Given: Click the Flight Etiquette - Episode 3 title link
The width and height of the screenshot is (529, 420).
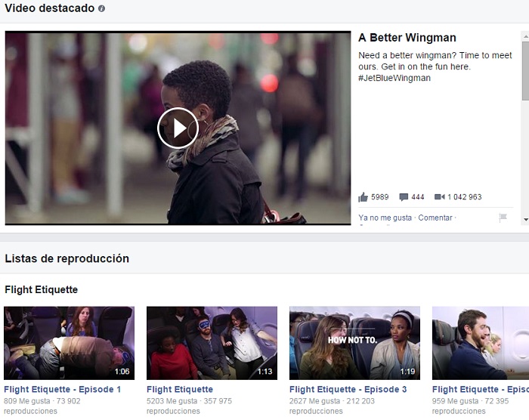Looking at the screenshot, I should pos(348,390).
